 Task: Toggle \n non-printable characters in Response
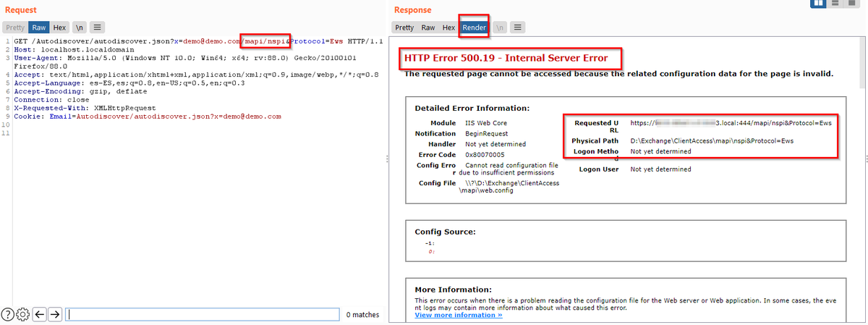[500, 28]
